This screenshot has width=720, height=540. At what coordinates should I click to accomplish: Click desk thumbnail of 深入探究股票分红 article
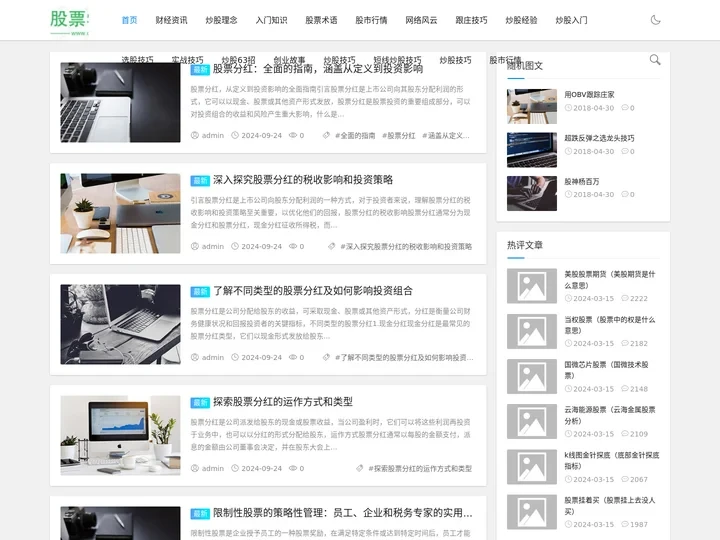(x=120, y=214)
